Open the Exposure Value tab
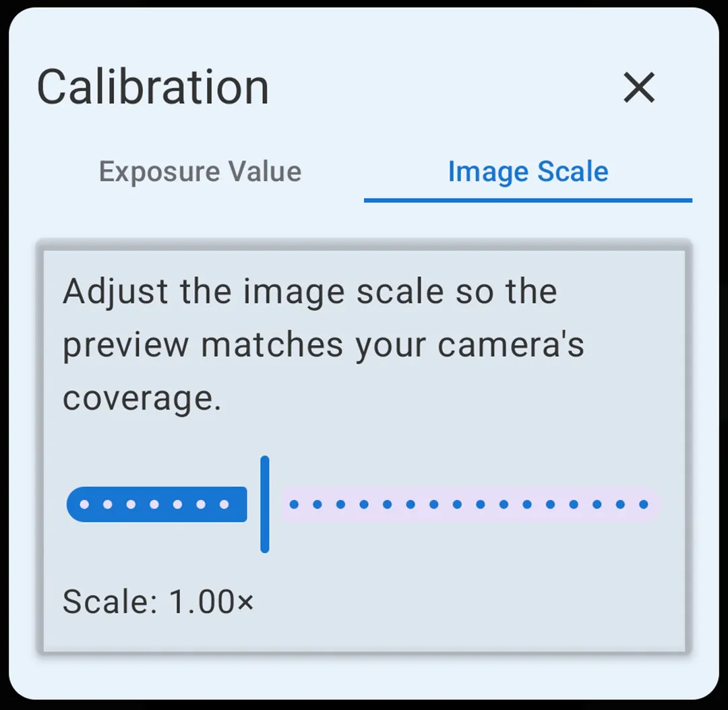This screenshot has height=710, width=728. (200, 171)
